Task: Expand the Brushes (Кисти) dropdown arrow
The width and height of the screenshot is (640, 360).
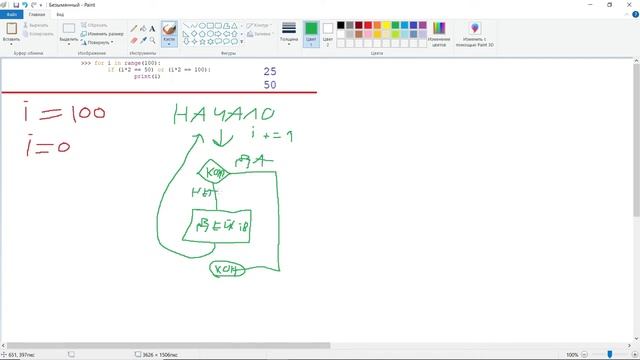Action: [169, 44]
